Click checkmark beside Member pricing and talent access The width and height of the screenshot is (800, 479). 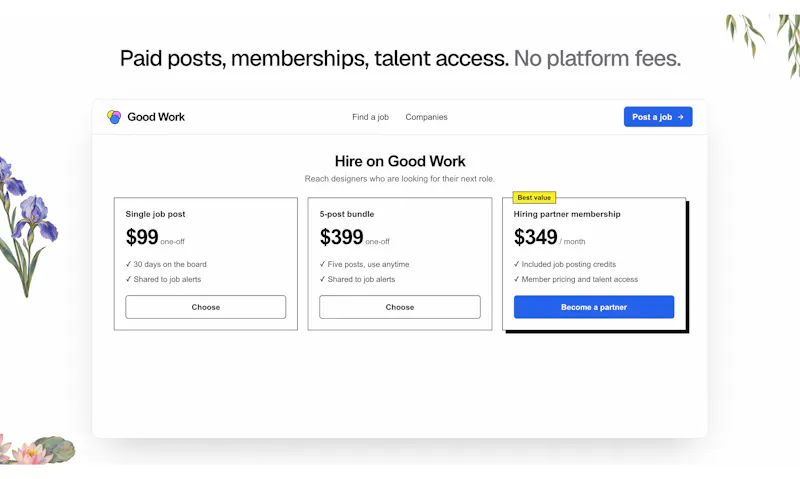[516, 279]
